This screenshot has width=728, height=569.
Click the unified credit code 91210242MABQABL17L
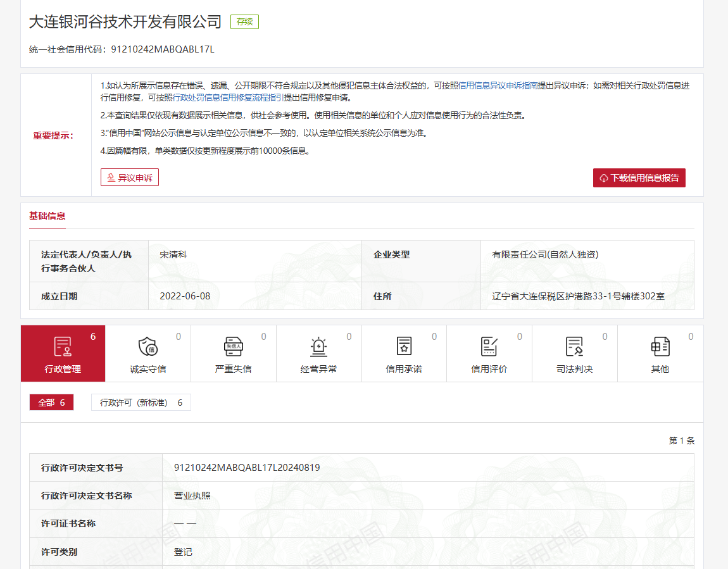tap(163, 49)
